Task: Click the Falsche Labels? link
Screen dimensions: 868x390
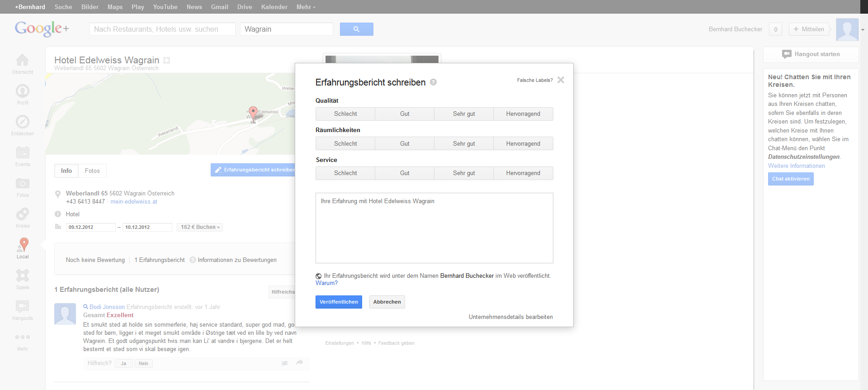Action: coord(535,80)
